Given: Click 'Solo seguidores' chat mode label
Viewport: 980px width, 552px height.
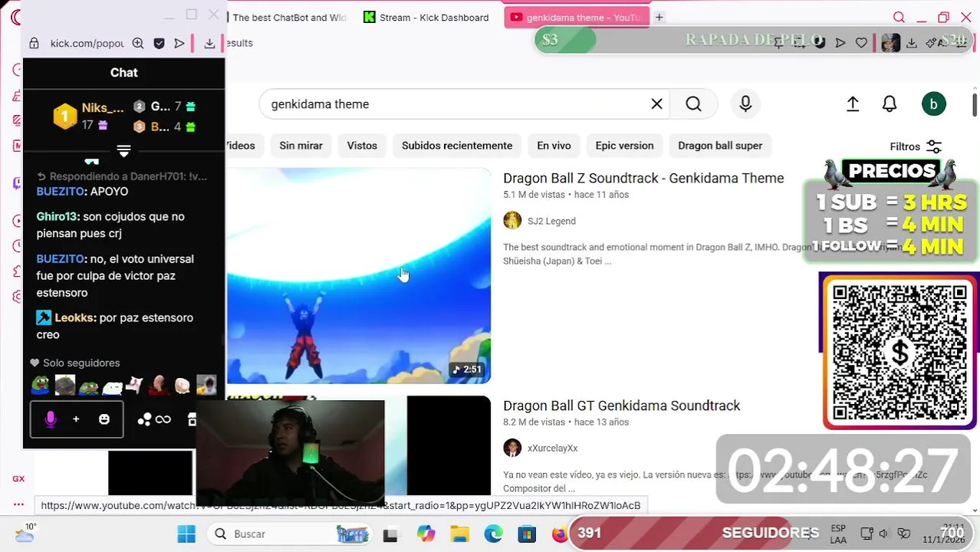Looking at the screenshot, I should (x=81, y=363).
